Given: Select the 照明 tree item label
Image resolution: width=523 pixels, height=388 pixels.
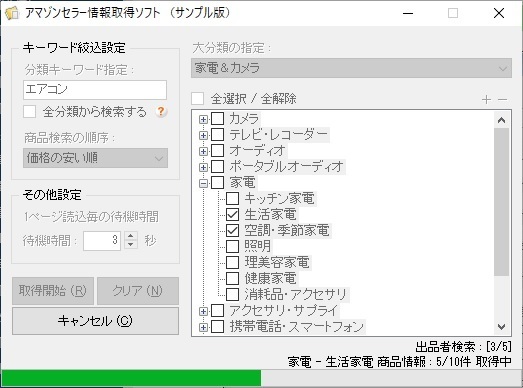Looking at the screenshot, I should [x=257, y=246].
